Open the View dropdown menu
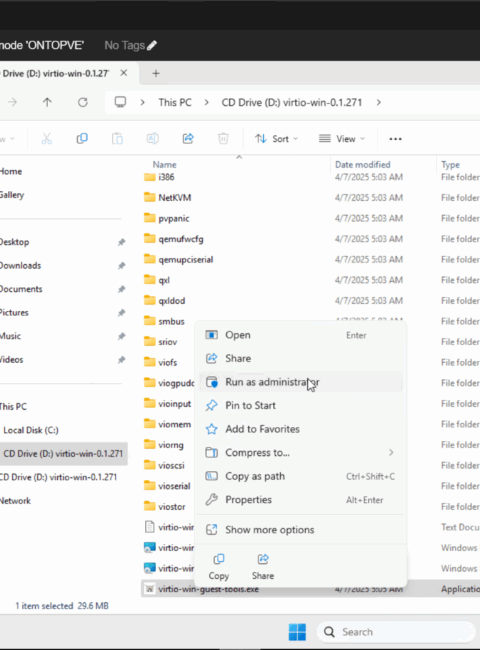Viewport: 480px width, 650px height. point(342,139)
